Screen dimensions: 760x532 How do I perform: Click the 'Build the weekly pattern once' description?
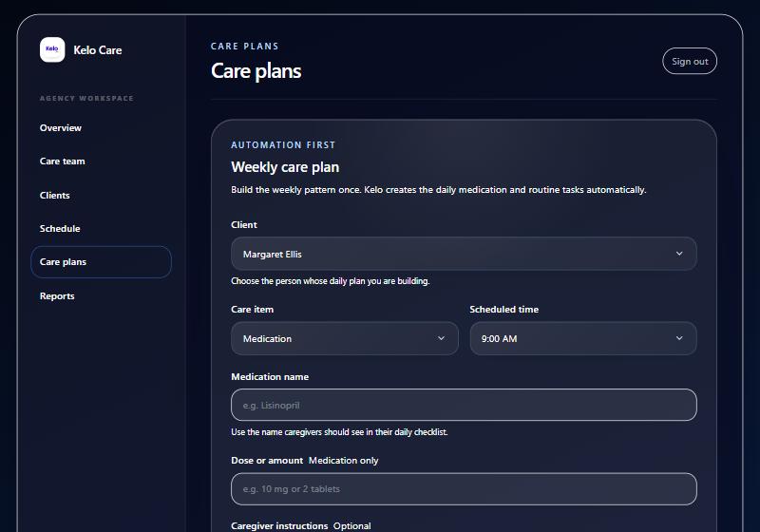(439, 189)
